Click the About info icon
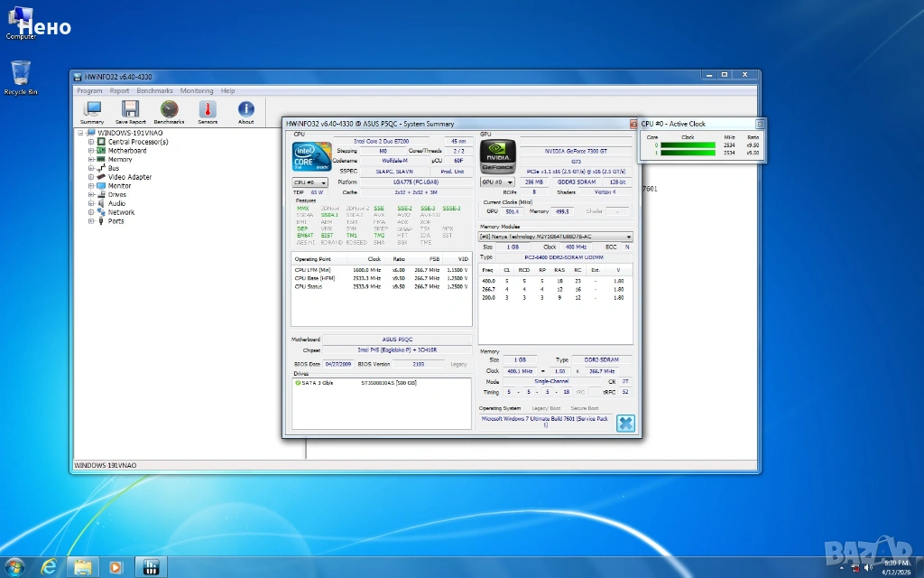The image size is (924, 578). coord(245,111)
